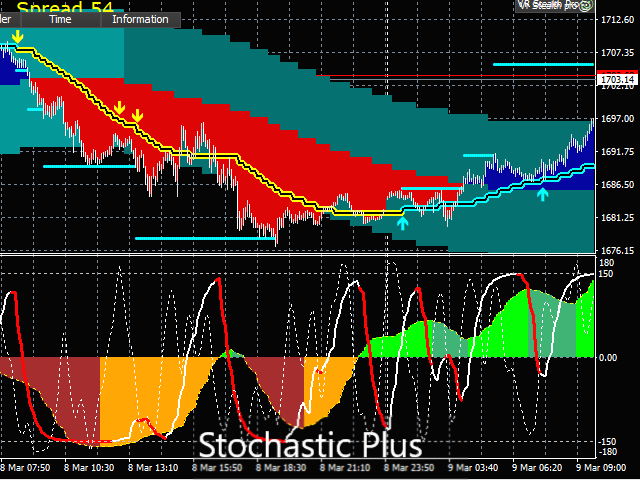Click the leftmost yellow down arrow signal
Viewport: 640px width, 480px height.
pos(18,38)
